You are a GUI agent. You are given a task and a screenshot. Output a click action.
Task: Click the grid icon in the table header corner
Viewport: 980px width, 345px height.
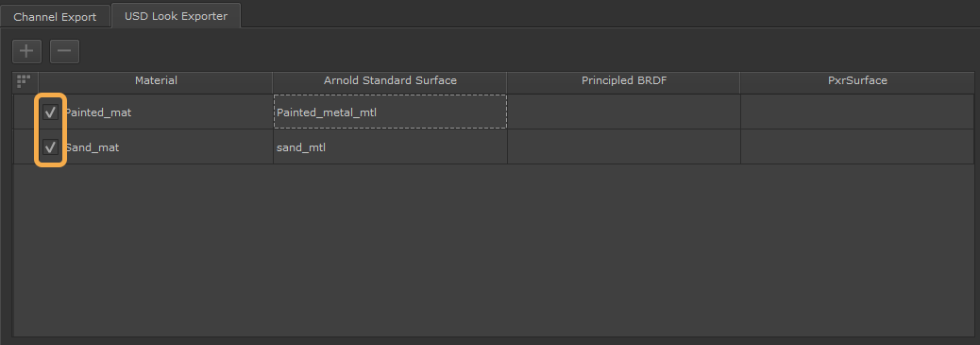24,80
